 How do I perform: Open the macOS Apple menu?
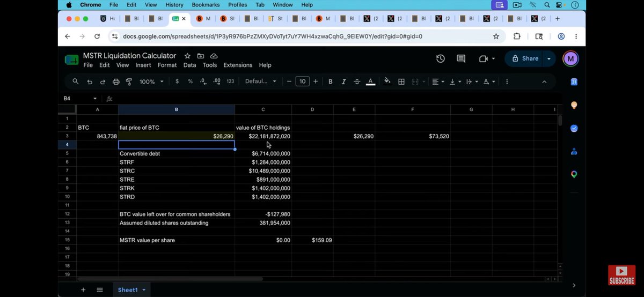point(69,5)
